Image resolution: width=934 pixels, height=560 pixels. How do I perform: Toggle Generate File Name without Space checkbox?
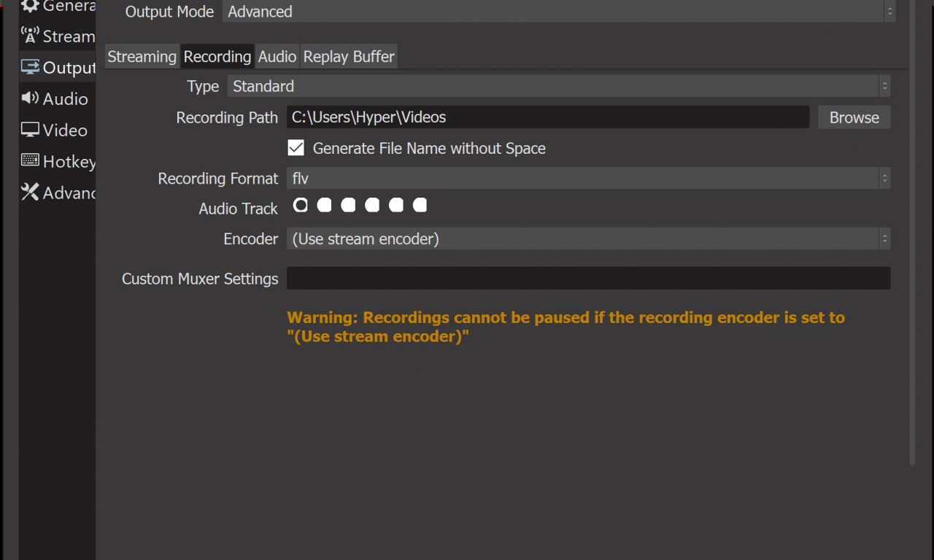[x=296, y=148]
